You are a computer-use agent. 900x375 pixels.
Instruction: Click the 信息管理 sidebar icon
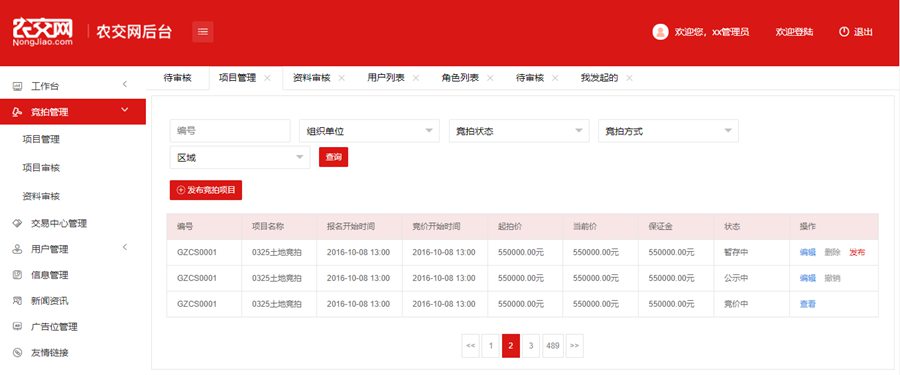click(x=17, y=275)
